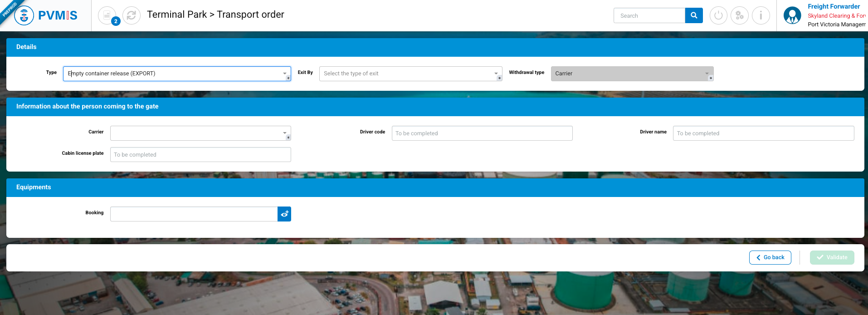868x315 pixels.
Task: Open the Type dropdown
Action: tap(177, 74)
